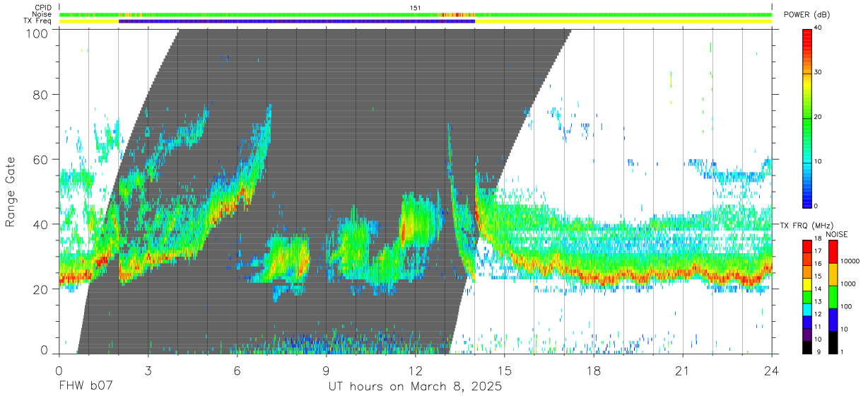Image resolution: width=868 pixels, height=401 pixels.
Task: Pick the yellow segment of the TX FRQ legend bar
Action: pyautogui.click(x=808, y=285)
